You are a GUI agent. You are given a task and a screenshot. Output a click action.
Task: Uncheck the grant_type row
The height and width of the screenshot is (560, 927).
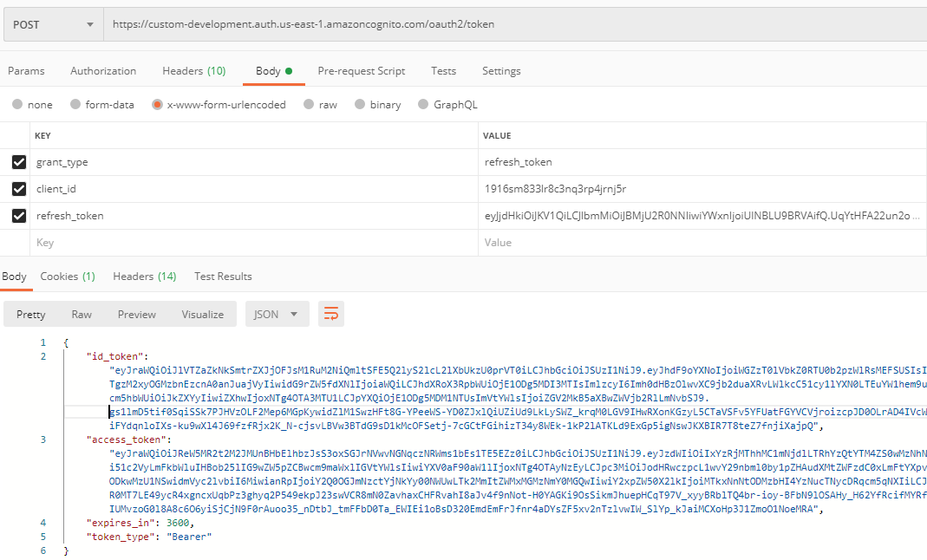point(19,162)
